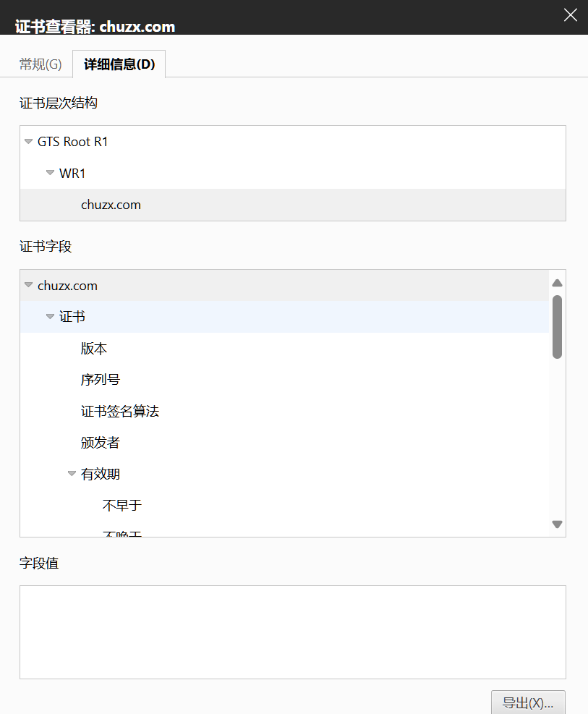The height and width of the screenshot is (714, 588).
Task: Collapse the WR1 hierarchy arrow
Action: point(50,173)
